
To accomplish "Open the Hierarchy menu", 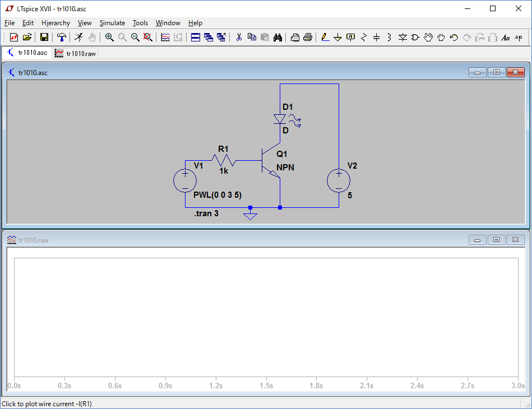I will tap(55, 23).
